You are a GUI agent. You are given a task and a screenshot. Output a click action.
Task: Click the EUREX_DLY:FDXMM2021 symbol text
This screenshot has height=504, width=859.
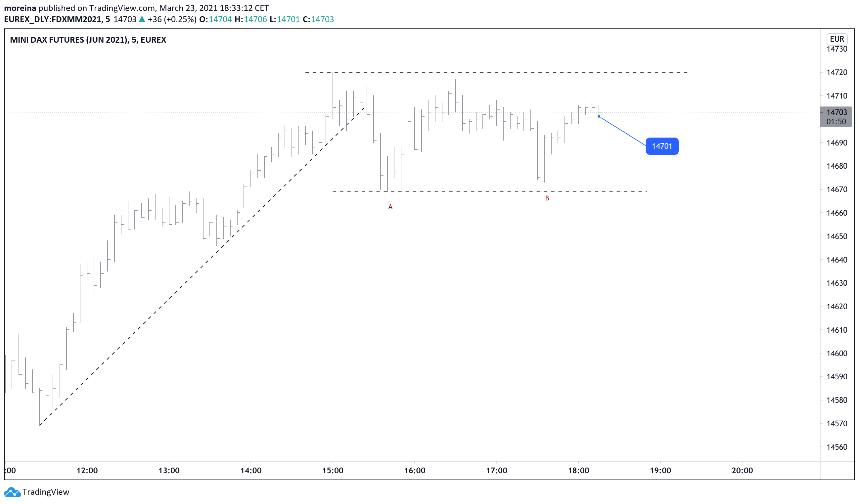click(53, 20)
